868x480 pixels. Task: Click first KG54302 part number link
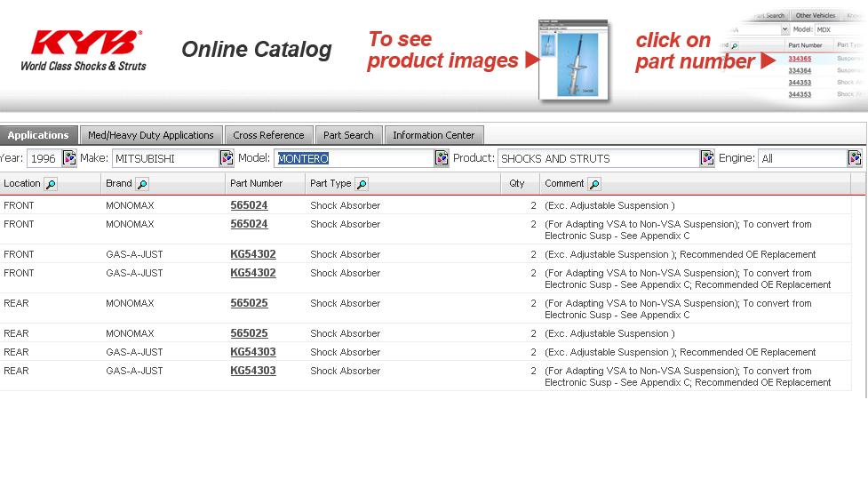point(253,254)
